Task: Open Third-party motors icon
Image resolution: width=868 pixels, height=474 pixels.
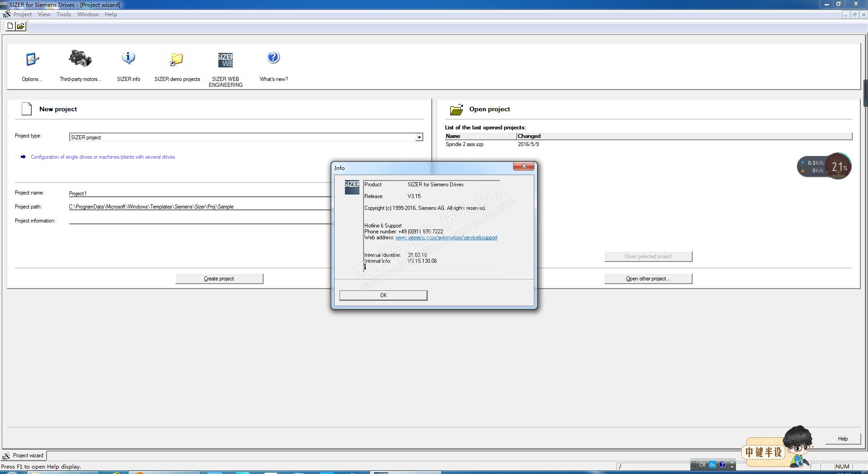Action: click(80, 59)
